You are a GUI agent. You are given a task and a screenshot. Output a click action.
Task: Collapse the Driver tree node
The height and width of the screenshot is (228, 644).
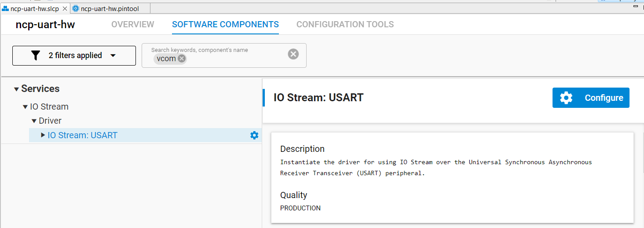tap(34, 121)
